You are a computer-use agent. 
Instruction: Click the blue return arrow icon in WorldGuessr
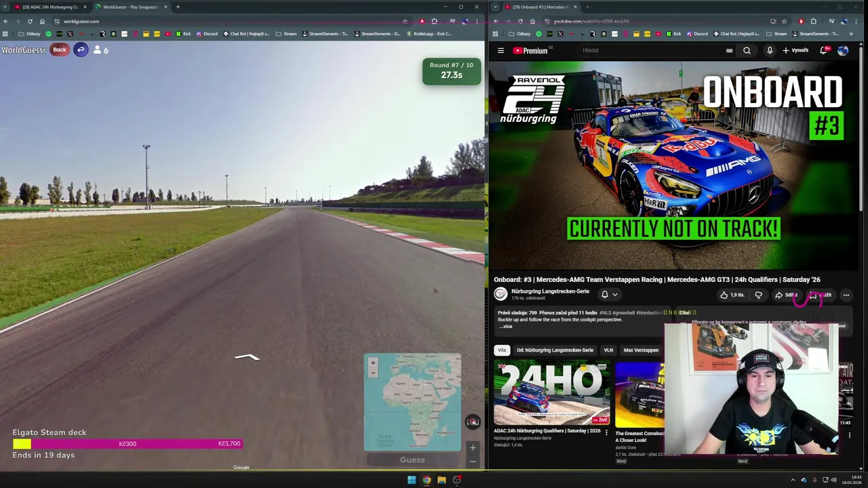(x=81, y=49)
